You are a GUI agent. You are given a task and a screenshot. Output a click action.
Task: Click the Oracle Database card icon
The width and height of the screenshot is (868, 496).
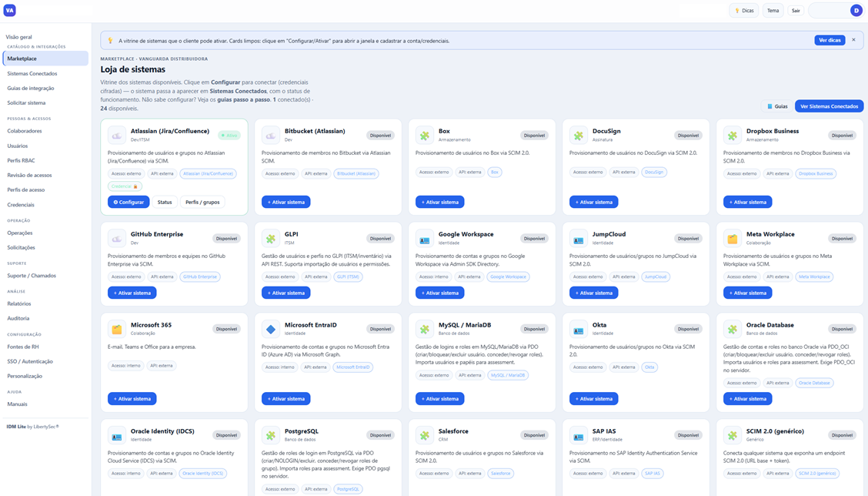pos(733,329)
